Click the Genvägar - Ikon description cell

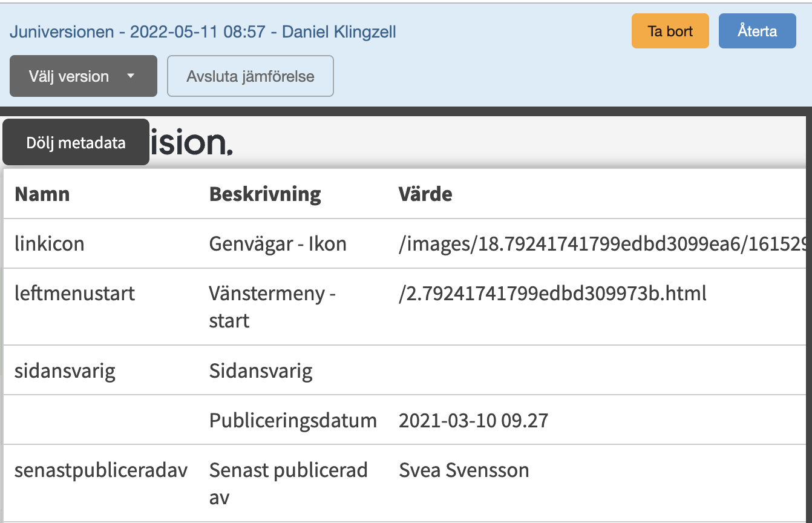(278, 243)
